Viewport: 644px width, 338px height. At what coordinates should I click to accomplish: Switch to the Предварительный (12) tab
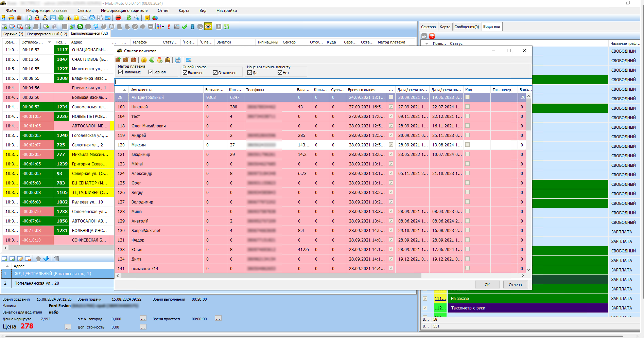click(47, 34)
